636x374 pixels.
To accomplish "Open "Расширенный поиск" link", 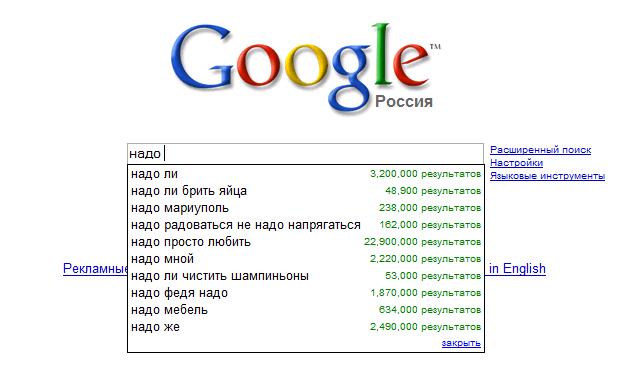I will (540, 150).
